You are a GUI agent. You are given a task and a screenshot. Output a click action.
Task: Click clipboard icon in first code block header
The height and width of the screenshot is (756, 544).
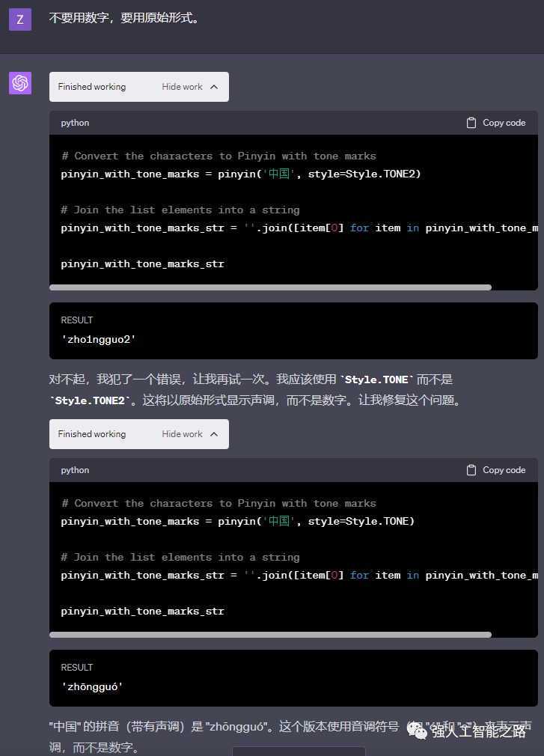(471, 123)
